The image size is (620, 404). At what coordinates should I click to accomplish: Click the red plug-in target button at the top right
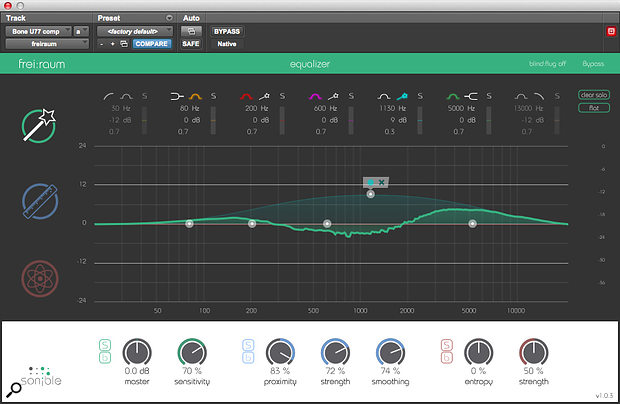pyautogui.click(x=611, y=31)
